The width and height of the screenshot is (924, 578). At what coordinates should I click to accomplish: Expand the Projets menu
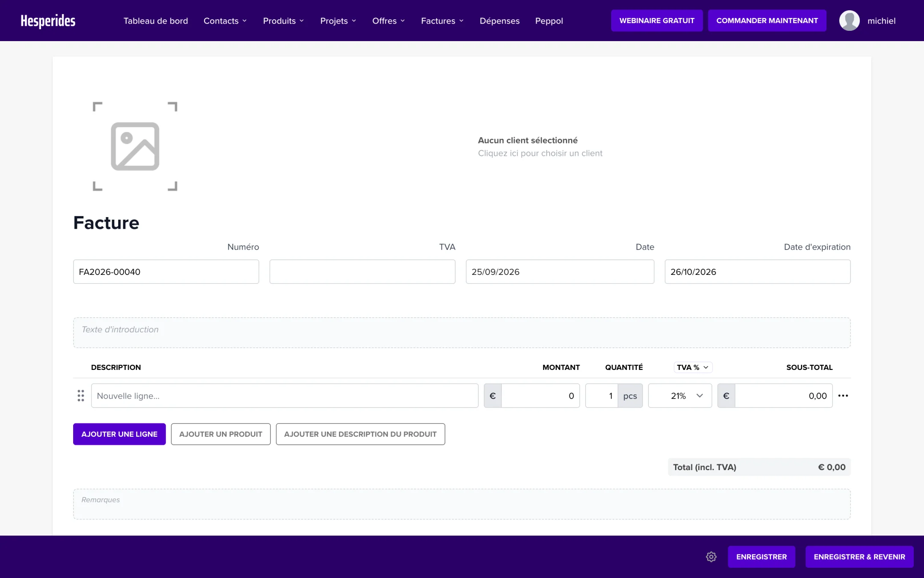pos(338,21)
